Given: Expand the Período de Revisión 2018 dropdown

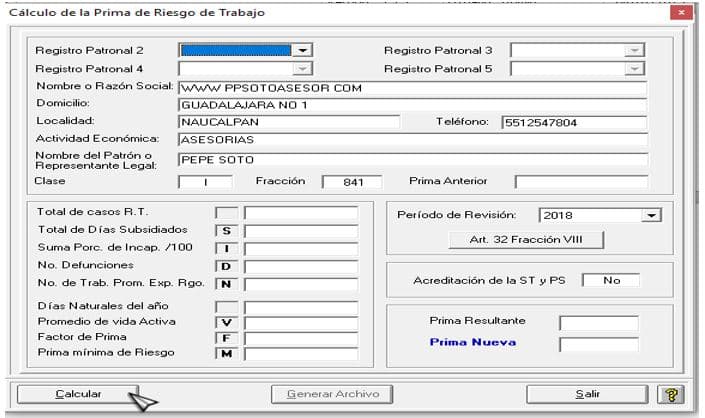Looking at the screenshot, I should (x=651, y=215).
